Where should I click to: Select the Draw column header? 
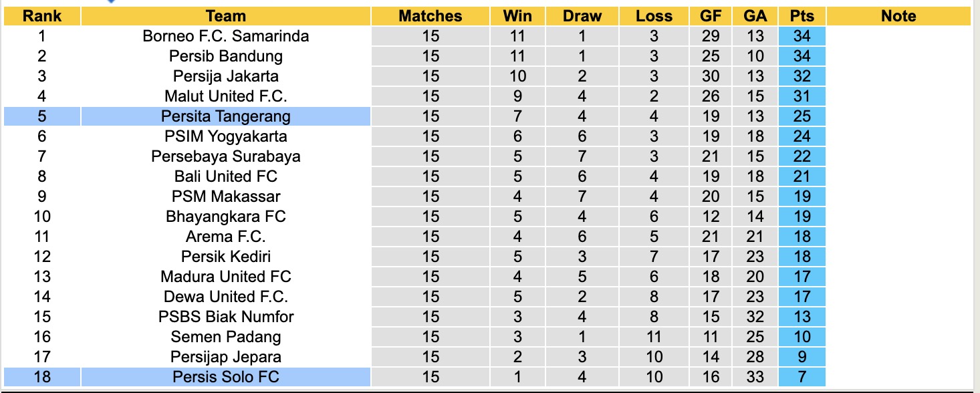[x=582, y=16]
